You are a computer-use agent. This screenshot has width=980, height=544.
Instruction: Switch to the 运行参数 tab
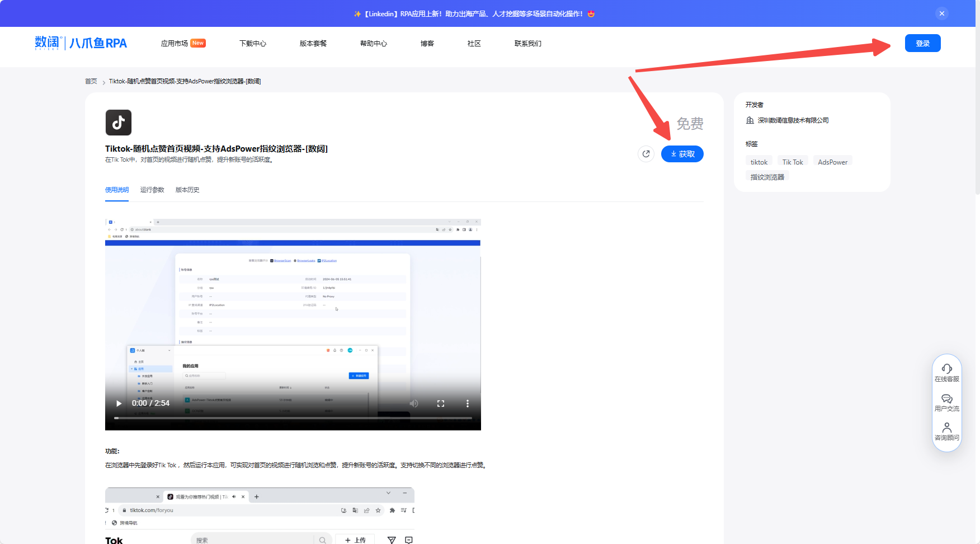(152, 190)
